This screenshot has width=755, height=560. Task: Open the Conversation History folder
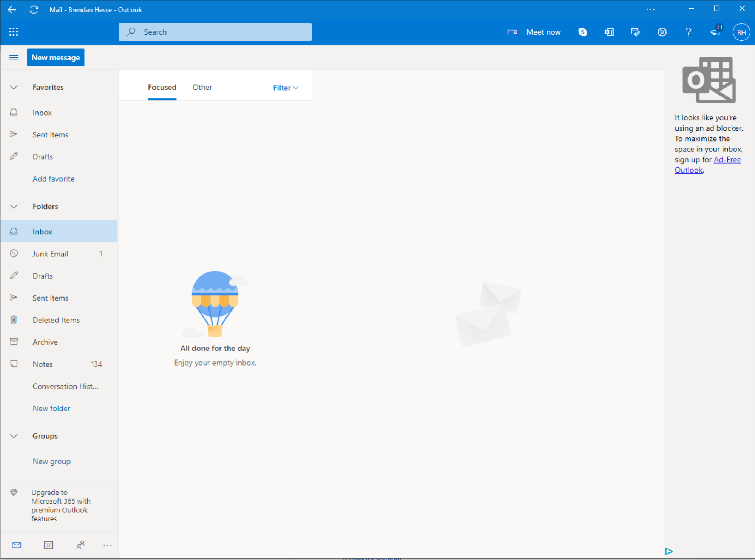[x=59, y=386]
